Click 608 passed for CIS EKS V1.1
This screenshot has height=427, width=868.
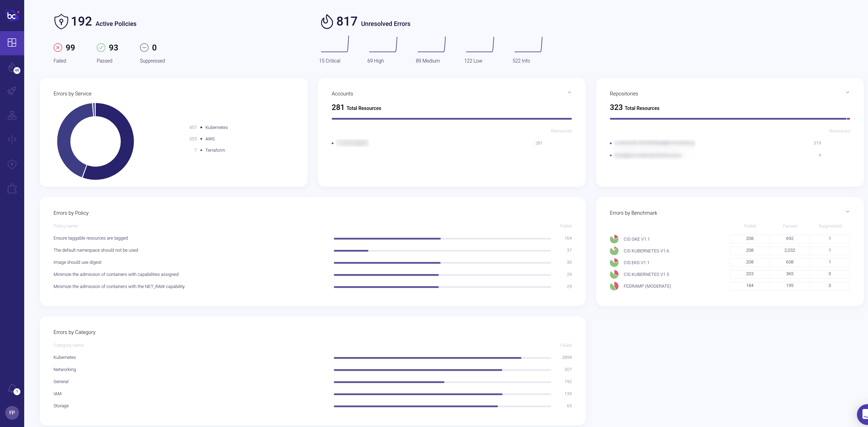tap(790, 262)
